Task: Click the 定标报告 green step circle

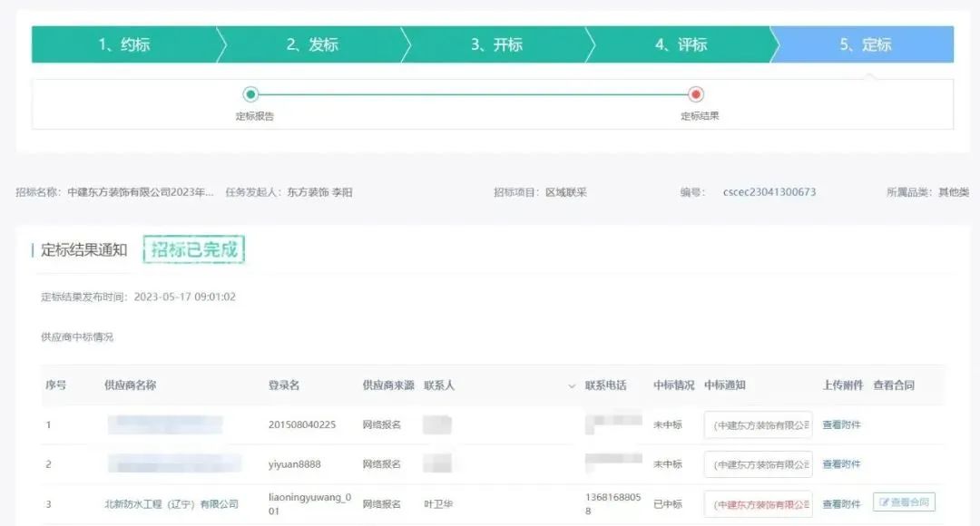Action: point(250,94)
